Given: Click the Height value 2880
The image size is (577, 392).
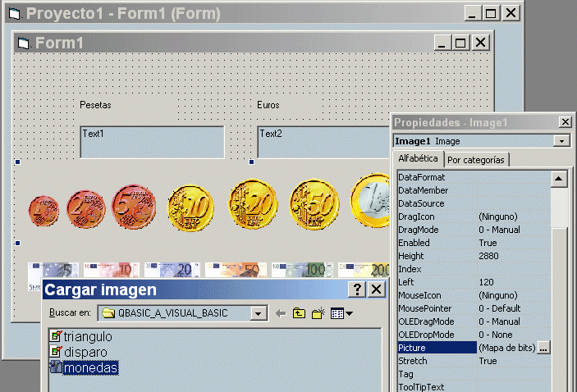Looking at the screenshot, I should point(488,256).
